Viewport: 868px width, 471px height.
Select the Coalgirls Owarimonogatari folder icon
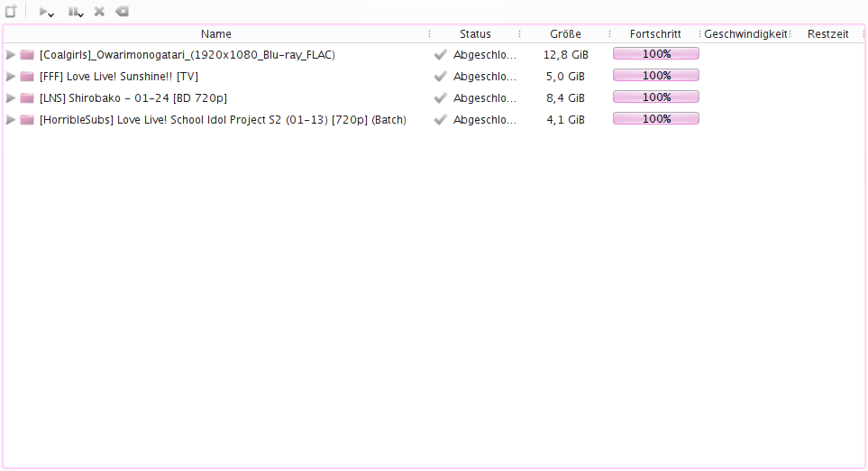(27, 55)
